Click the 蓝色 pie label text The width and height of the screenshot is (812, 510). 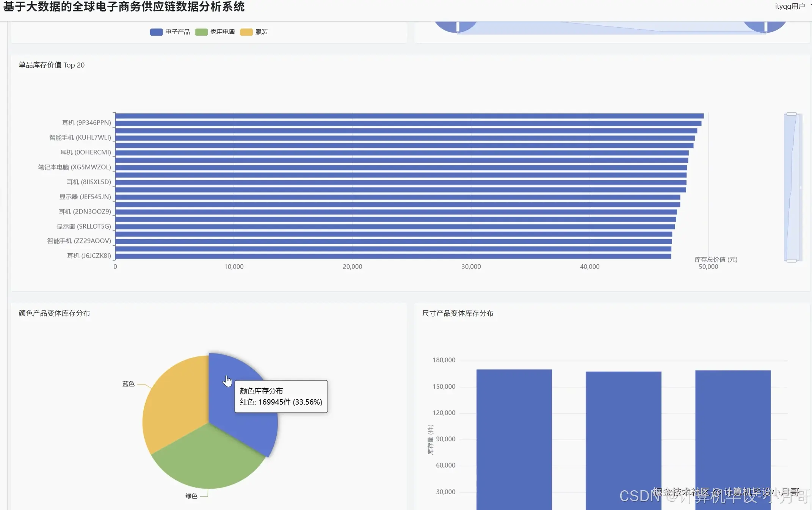(129, 384)
